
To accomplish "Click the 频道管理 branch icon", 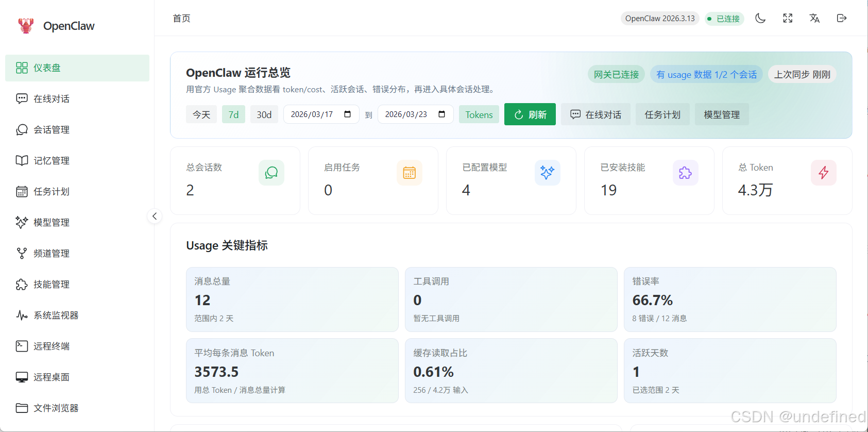I will click(x=22, y=254).
